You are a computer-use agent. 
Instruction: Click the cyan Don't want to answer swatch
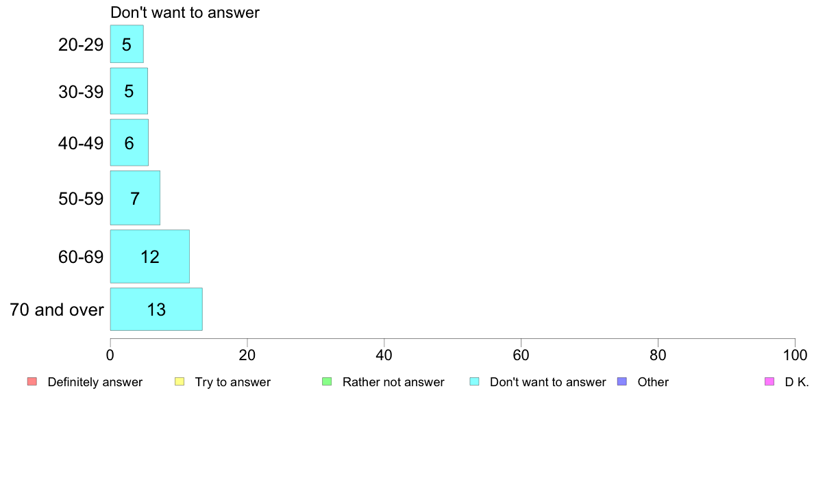click(474, 381)
